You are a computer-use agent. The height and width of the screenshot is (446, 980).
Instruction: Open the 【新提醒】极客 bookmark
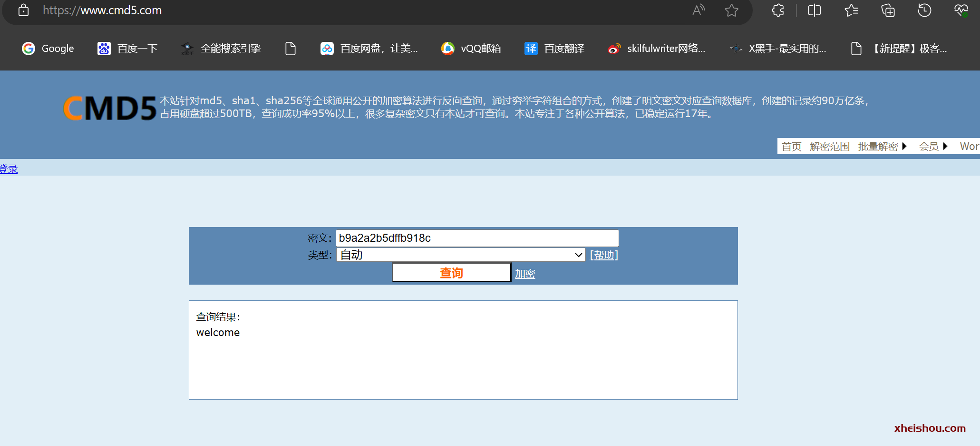click(x=899, y=49)
